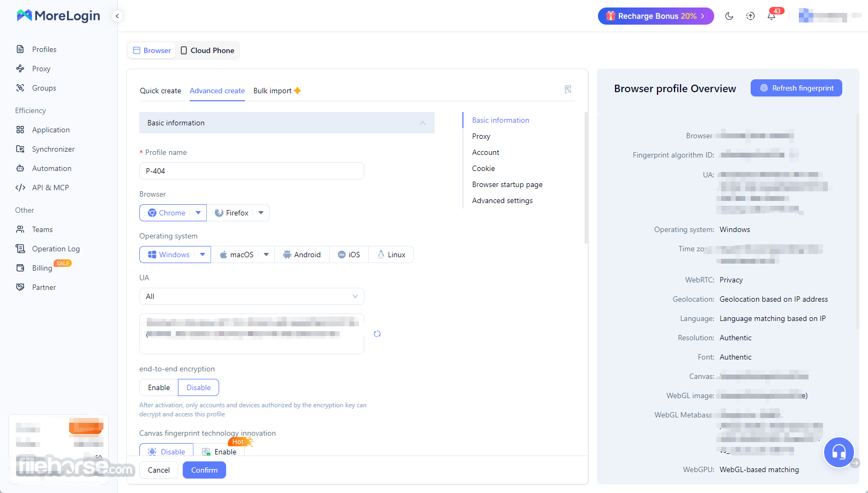Collapse the left sidebar

point(117,16)
